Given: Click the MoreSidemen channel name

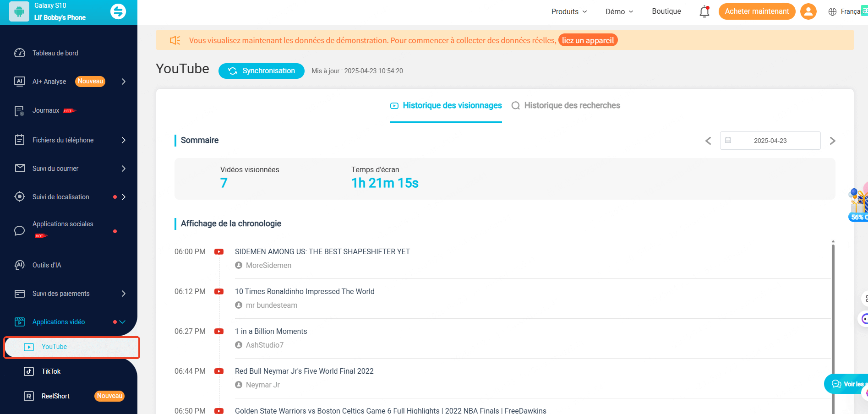Looking at the screenshot, I should [x=268, y=266].
